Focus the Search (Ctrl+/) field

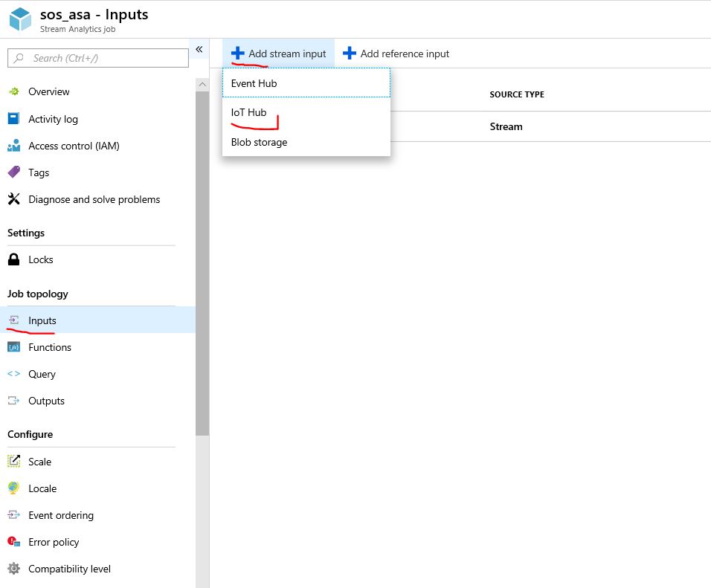(98, 58)
